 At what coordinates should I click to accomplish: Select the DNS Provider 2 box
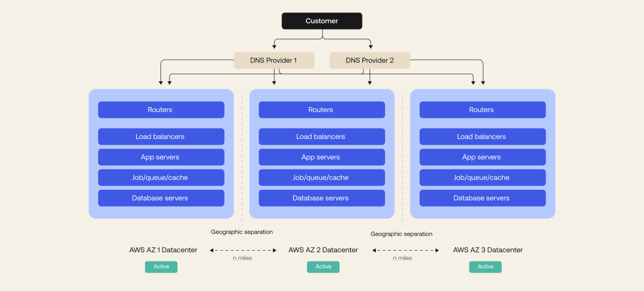click(x=369, y=60)
